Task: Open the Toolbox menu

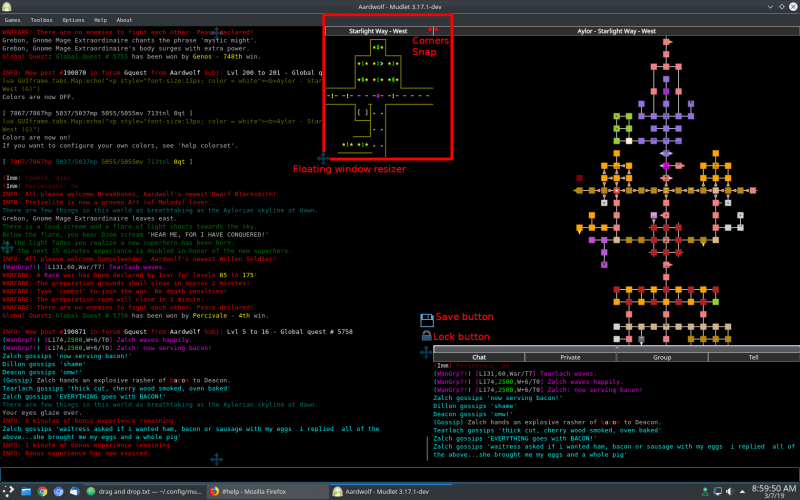Action: (x=41, y=20)
